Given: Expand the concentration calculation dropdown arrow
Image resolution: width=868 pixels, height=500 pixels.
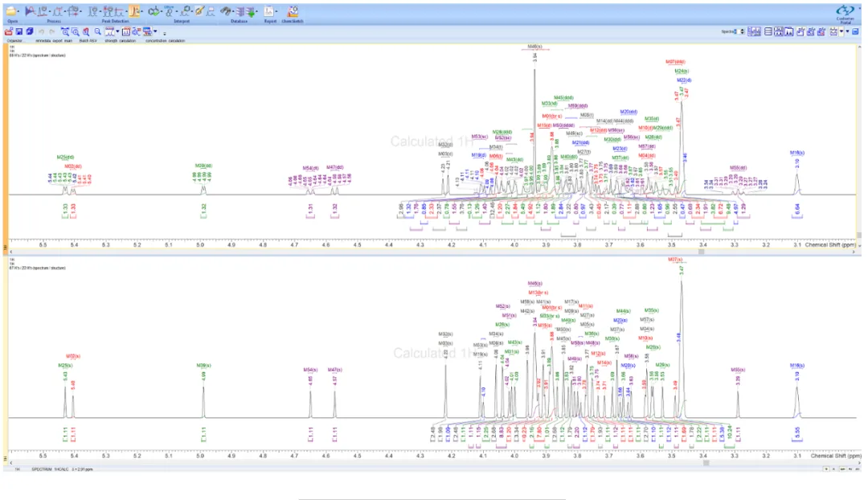Looking at the screenshot, I should (x=155, y=31).
